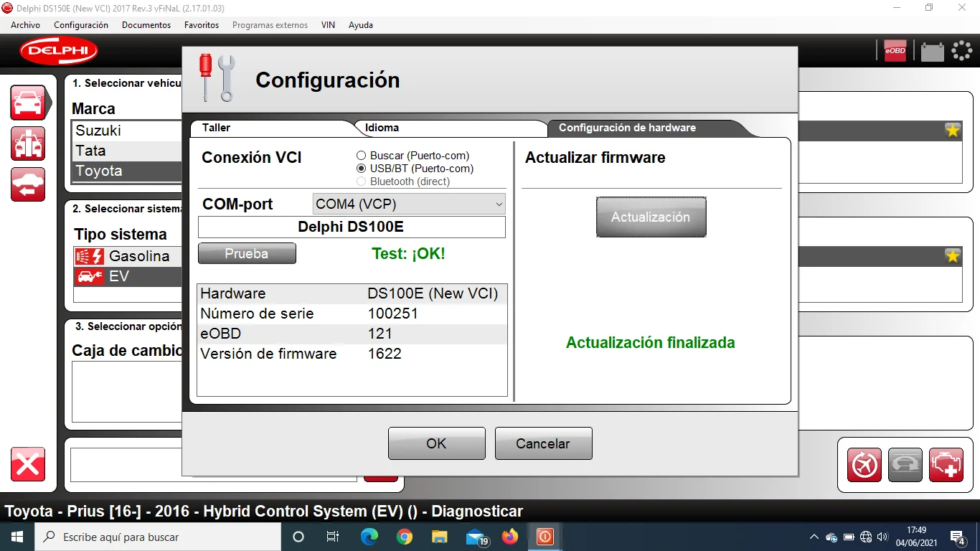
Task: Click the Gasolina fuel type icon
Action: [x=90, y=256]
